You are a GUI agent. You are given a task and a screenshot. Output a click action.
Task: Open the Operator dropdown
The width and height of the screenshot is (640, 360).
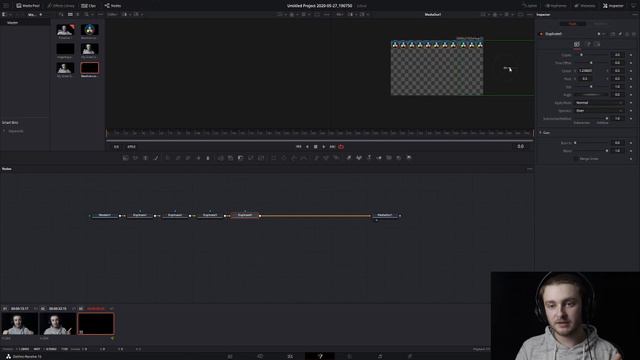pyautogui.click(x=599, y=111)
